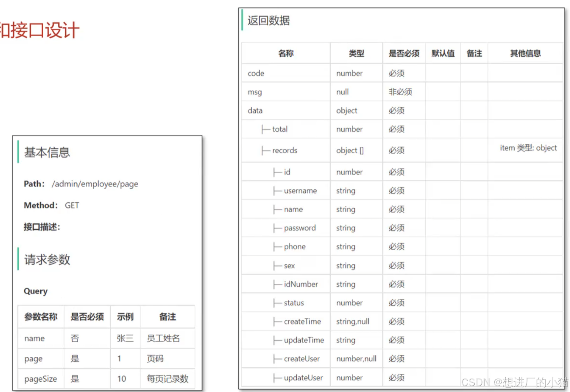Select the code field row name

pos(256,73)
